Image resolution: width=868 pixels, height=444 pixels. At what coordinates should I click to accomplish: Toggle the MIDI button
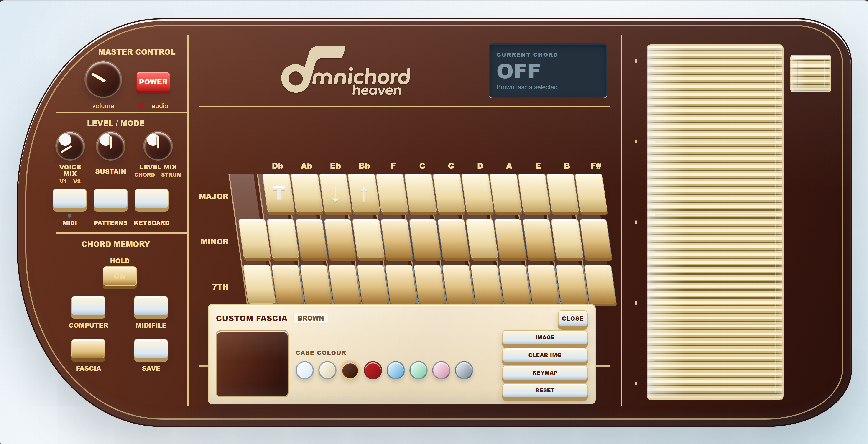coord(69,200)
